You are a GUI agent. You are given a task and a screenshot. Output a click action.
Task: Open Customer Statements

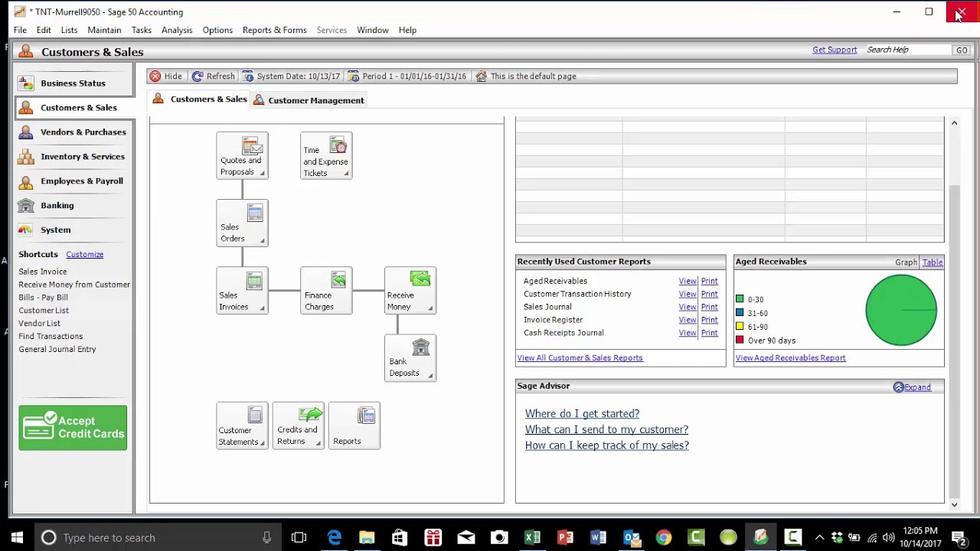(242, 425)
